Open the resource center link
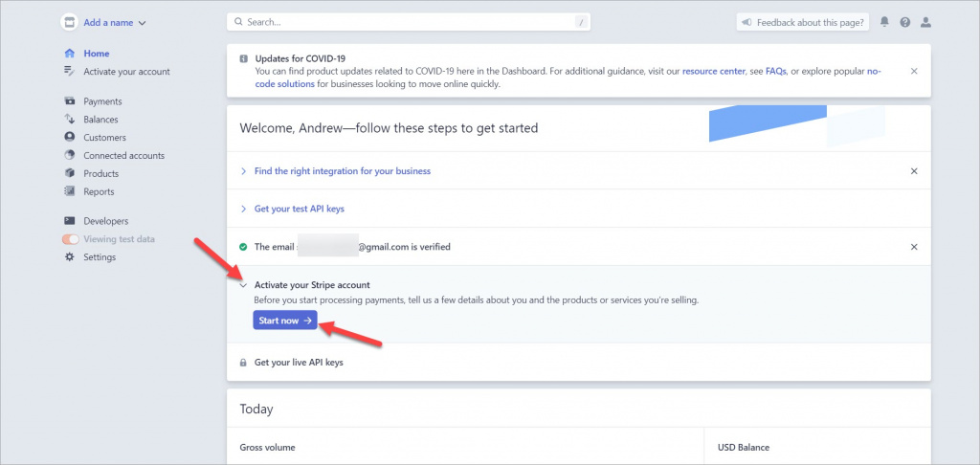 [x=714, y=71]
